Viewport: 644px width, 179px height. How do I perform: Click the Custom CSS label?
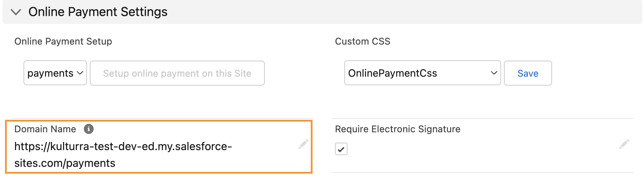click(362, 42)
